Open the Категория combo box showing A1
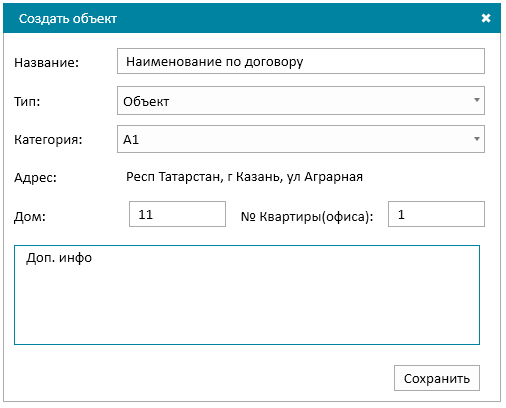 point(301,139)
